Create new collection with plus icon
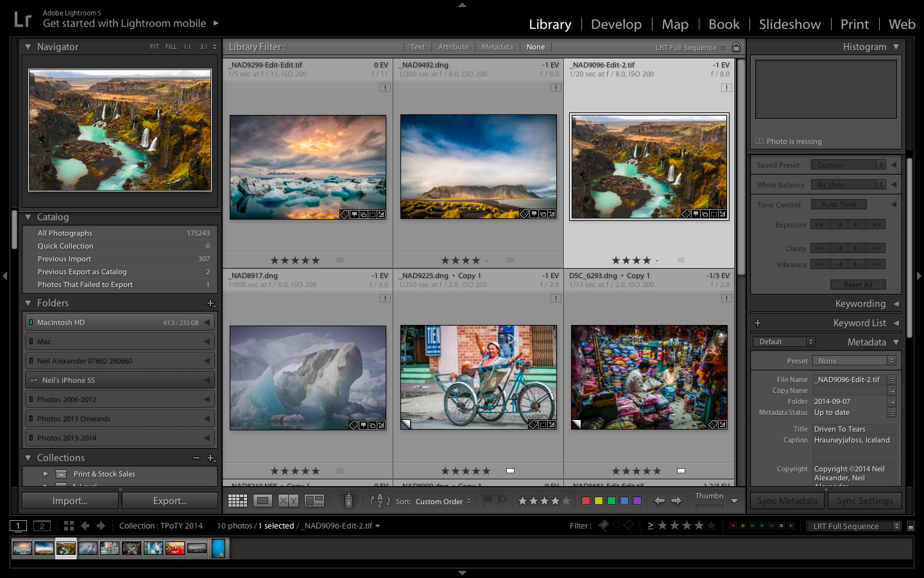This screenshot has width=924, height=578. (210, 458)
